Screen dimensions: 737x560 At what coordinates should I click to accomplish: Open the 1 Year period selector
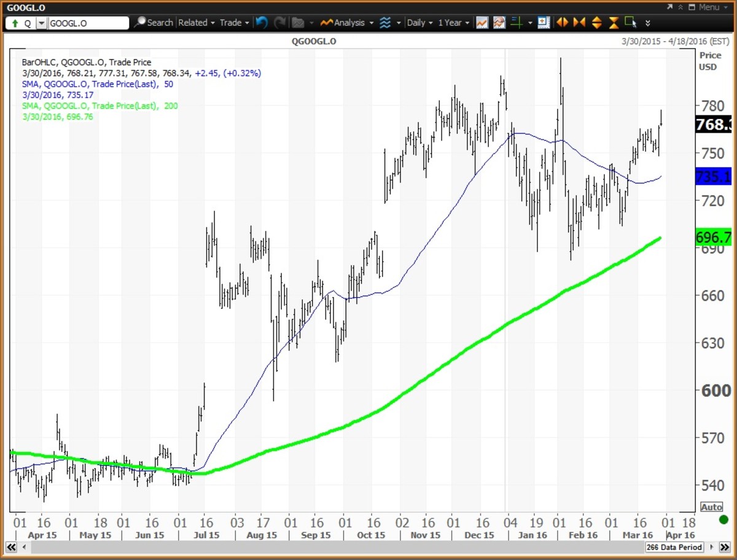453,23
